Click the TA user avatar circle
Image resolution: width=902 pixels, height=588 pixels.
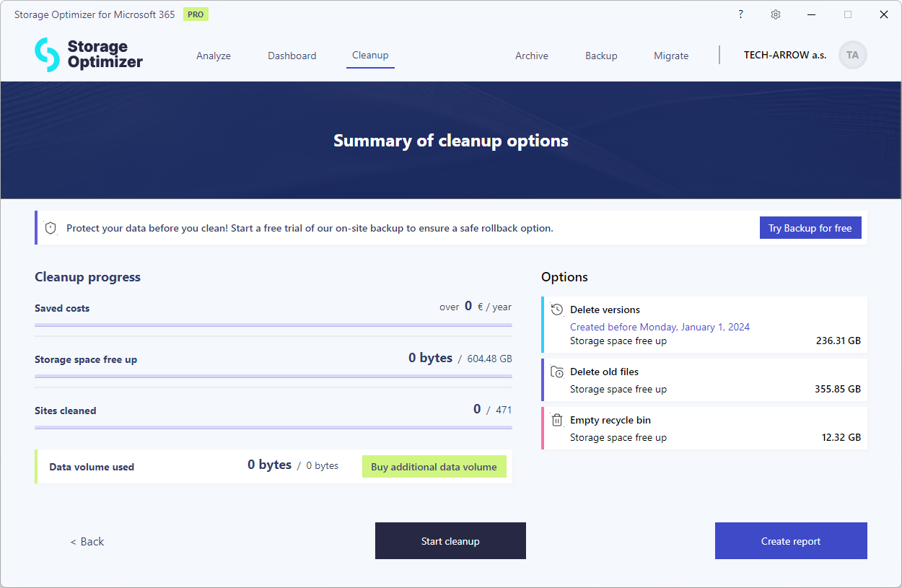[853, 55]
